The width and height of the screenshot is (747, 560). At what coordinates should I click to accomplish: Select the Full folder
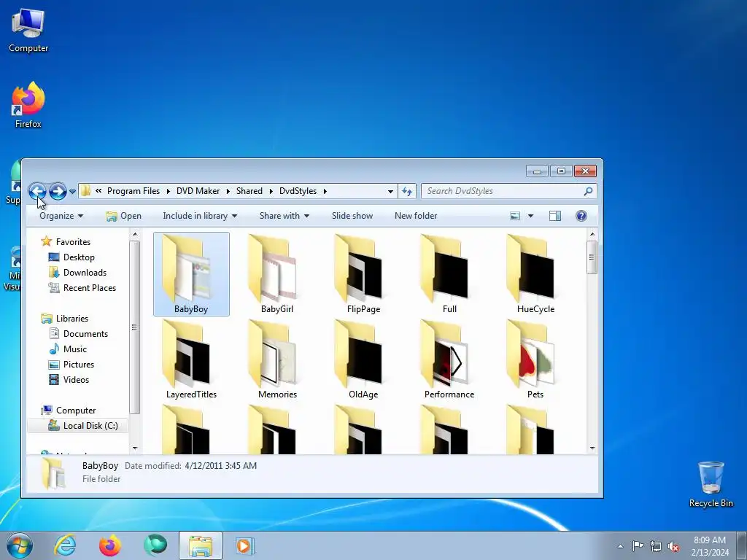coord(449,274)
